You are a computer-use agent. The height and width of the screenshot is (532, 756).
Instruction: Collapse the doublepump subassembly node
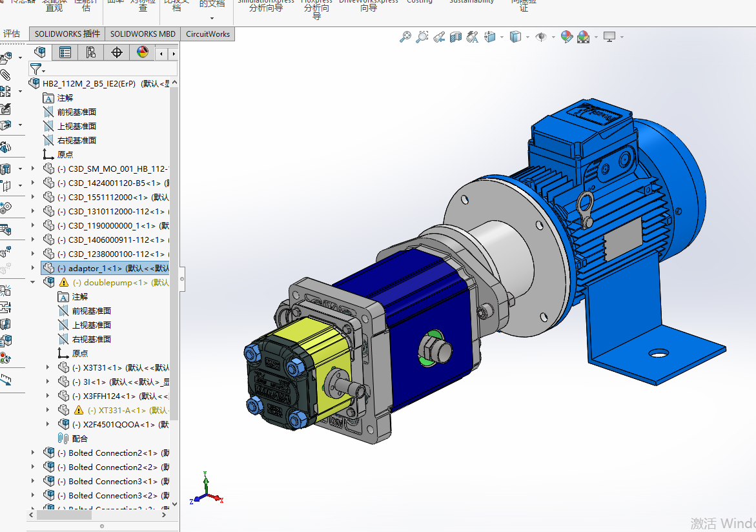pos(33,282)
